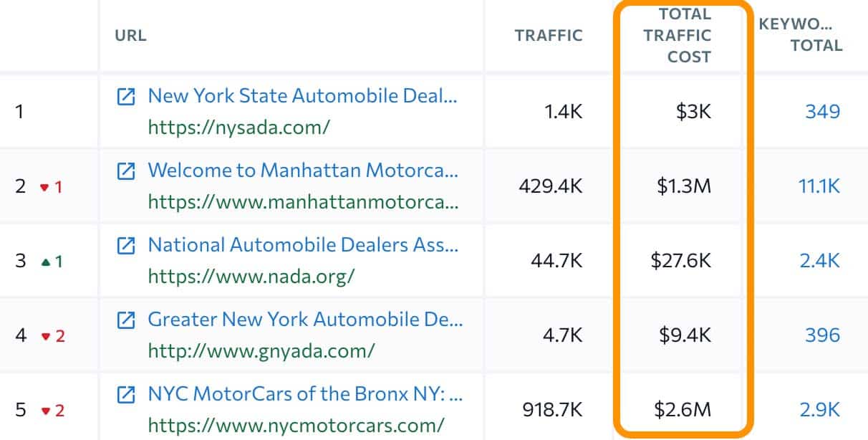Click the external link icon for Manhattan Motorcars
The width and height of the screenshot is (868, 440).
tap(127, 171)
